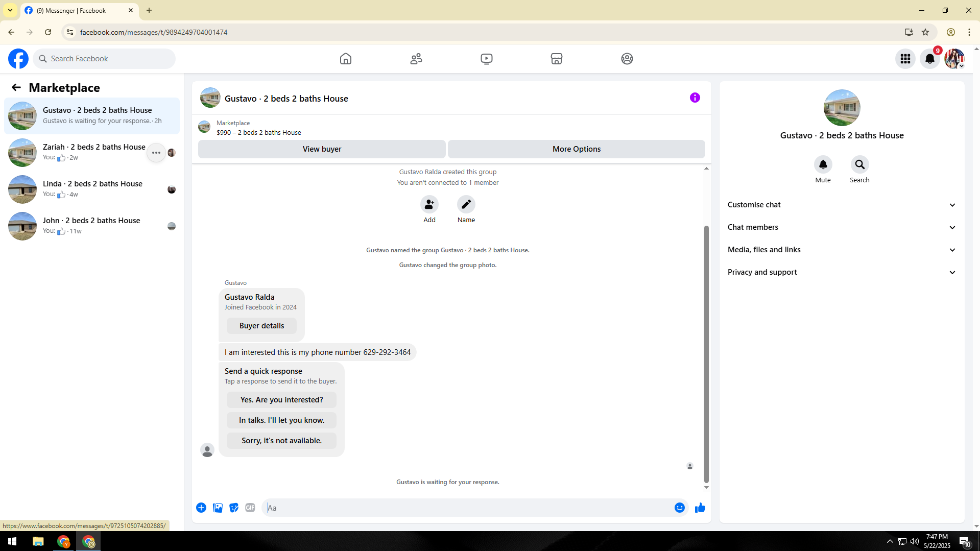
Task: Open the emoji picker
Action: [680, 508]
